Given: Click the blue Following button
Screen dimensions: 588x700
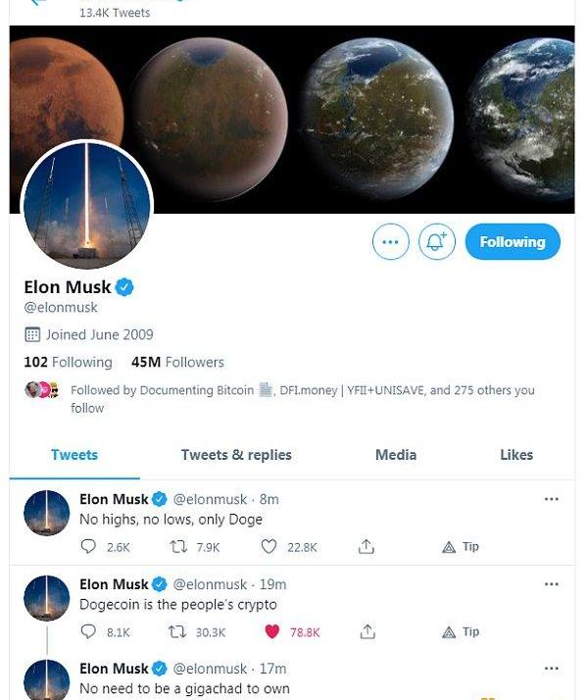Looking at the screenshot, I should [x=513, y=242].
